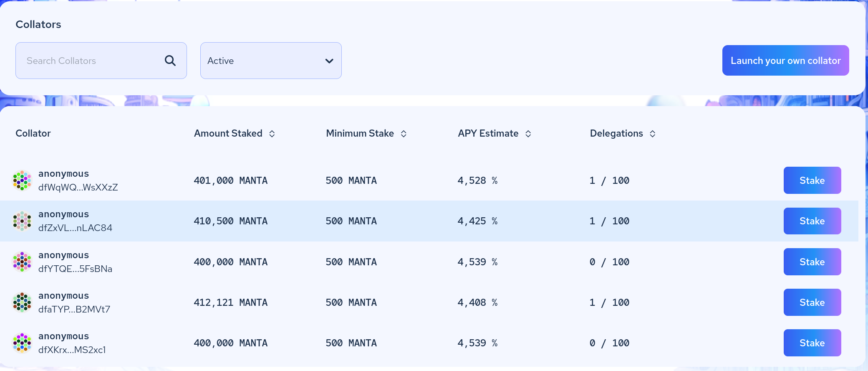Stake with collator dfXKrx...MS2xc1
This screenshot has height=371, width=868.
[x=812, y=343]
